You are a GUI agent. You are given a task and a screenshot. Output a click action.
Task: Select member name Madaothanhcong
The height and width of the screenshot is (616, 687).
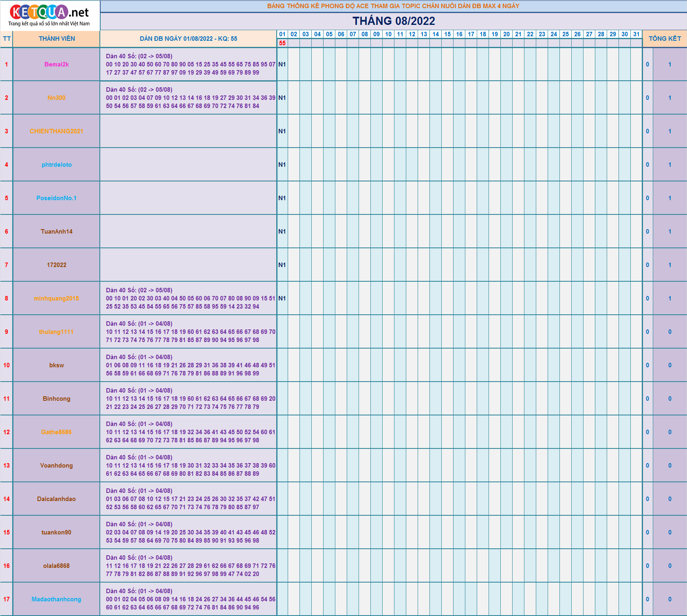(x=56, y=599)
